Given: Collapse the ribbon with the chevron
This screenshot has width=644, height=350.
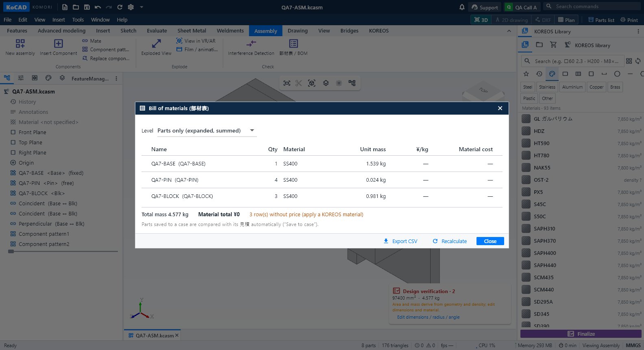Looking at the screenshot, I should [x=509, y=31].
